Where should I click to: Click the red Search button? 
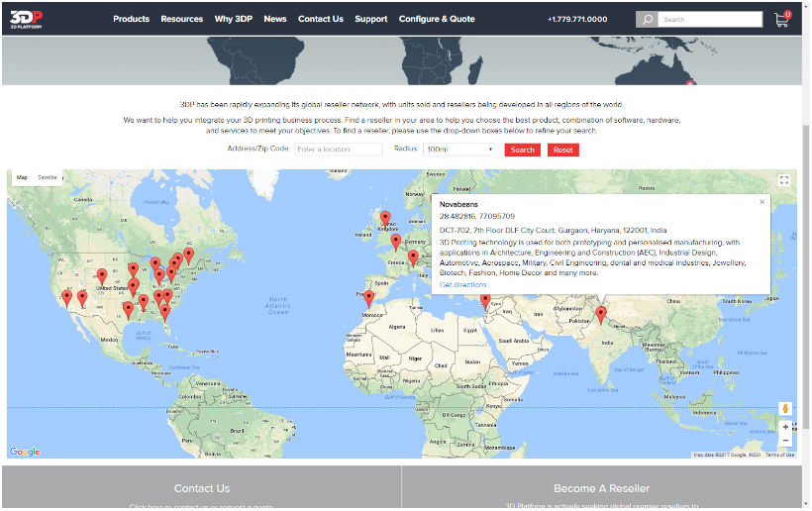pyautogui.click(x=522, y=151)
